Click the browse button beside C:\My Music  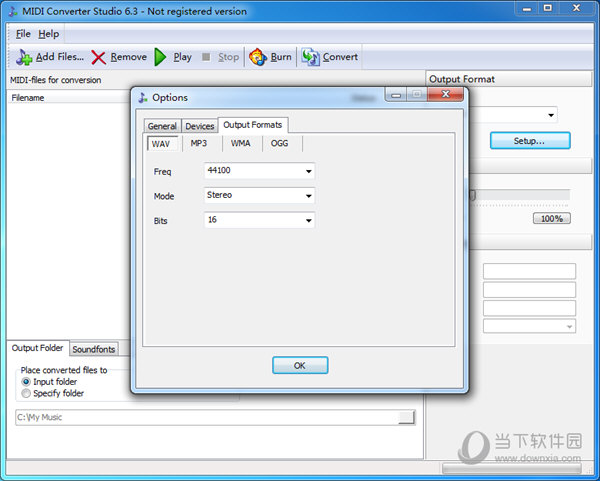click(406, 417)
